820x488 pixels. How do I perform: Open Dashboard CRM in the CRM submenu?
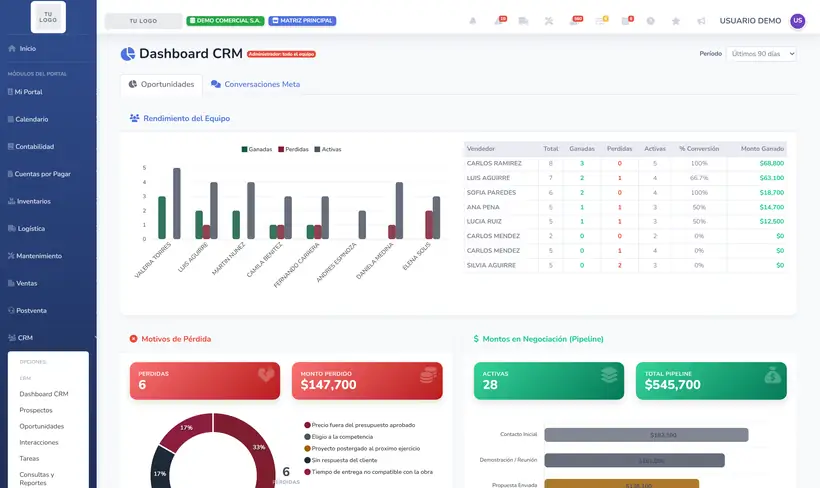(44, 394)
